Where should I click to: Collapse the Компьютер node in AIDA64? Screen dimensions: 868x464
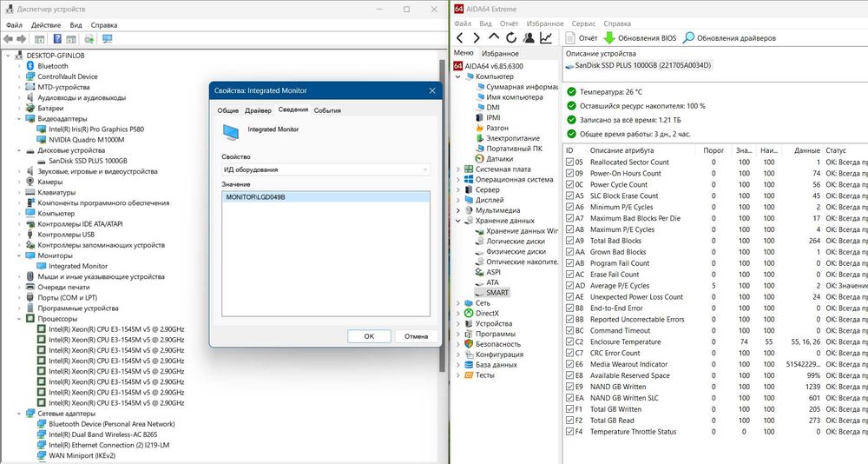(x=457, y=76)
